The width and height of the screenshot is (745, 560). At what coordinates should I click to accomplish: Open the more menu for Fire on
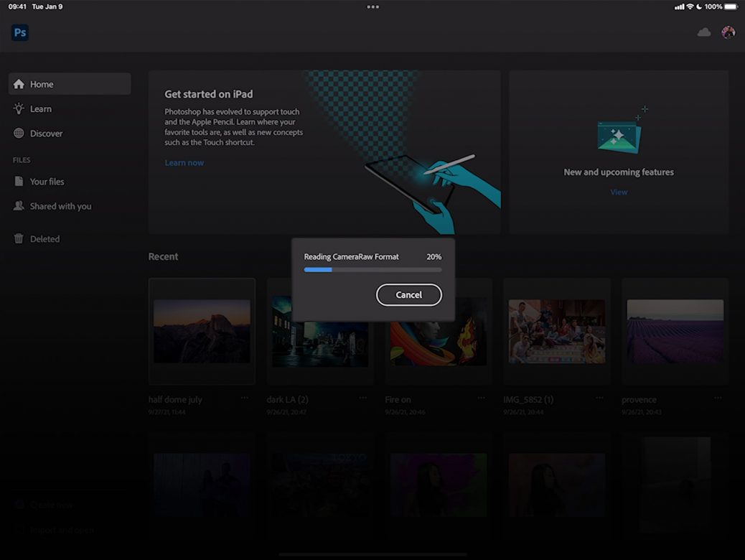[x=482, y=398]
